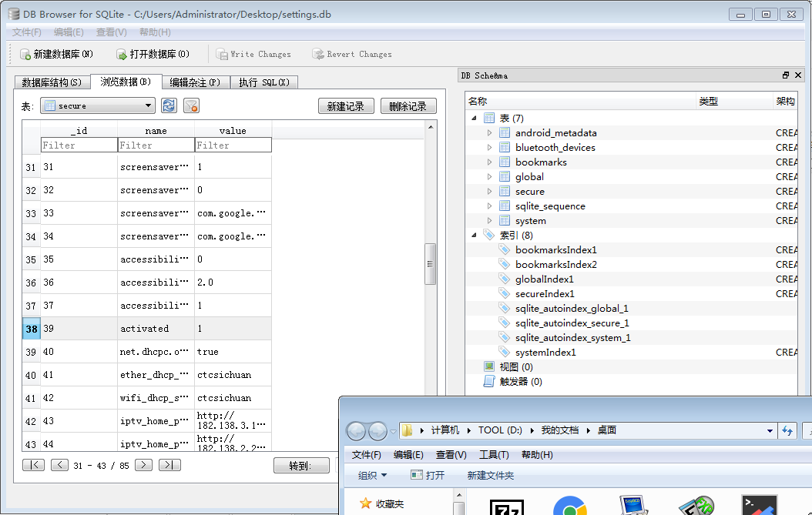
Task: Select the sqlite_autoindex_secure_1 index item
Action: (572, 323)
